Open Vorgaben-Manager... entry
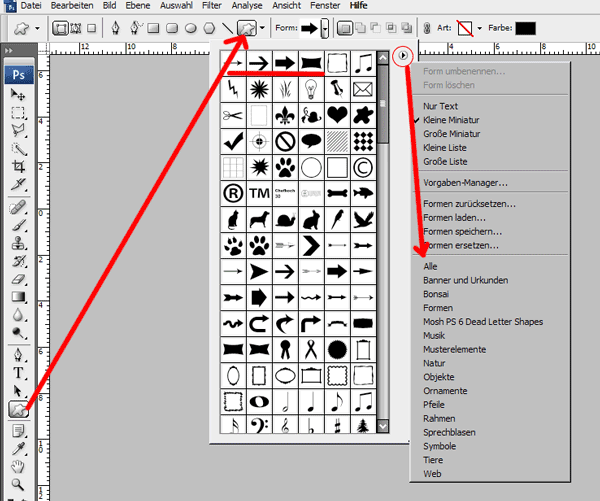The image size is (600, 501). pos(465,183)
